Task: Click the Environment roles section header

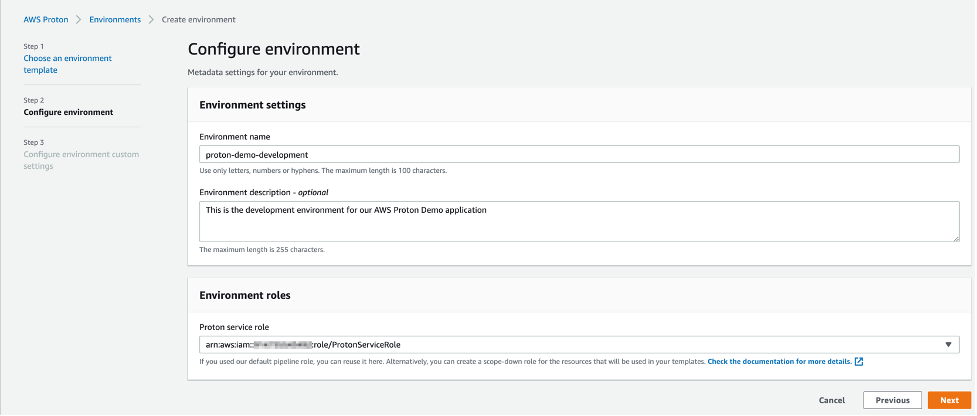Action: [245, 295]
